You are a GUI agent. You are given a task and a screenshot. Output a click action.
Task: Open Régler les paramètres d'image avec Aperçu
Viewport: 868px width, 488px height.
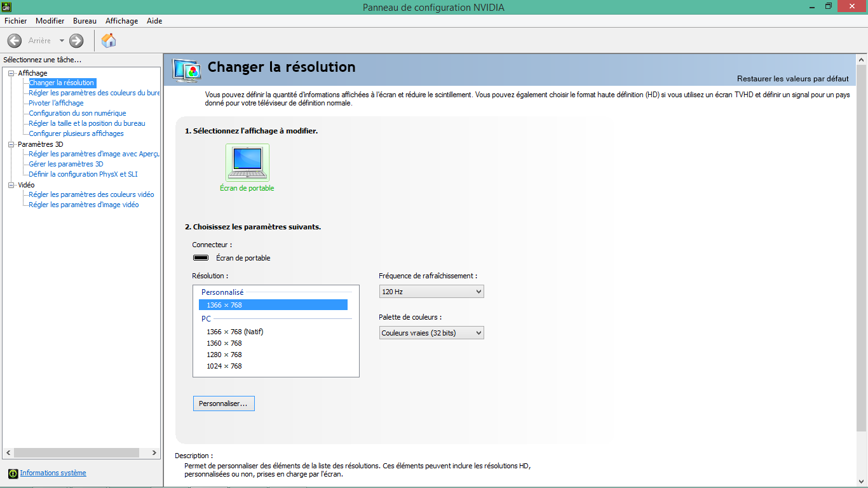[x=94, y=154]
